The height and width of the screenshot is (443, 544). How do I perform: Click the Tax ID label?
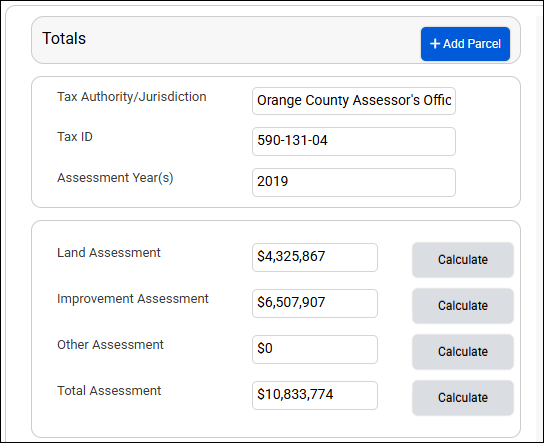pos(75,137)
